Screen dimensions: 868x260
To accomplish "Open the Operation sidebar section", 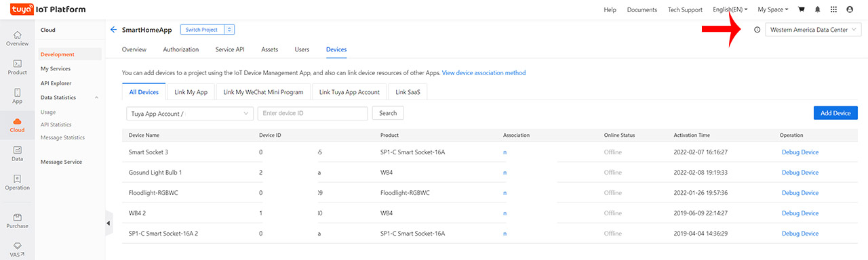I will pos(17,182).
